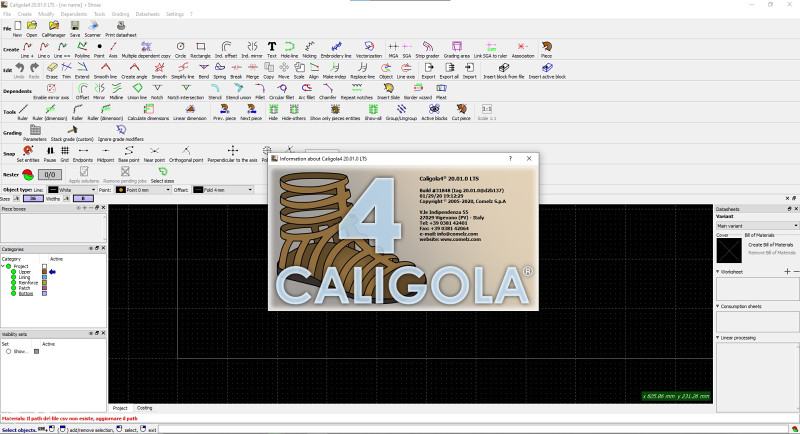Click the Cut piece tool
This screenshot has width=800, height=434.
coord(461,112)
